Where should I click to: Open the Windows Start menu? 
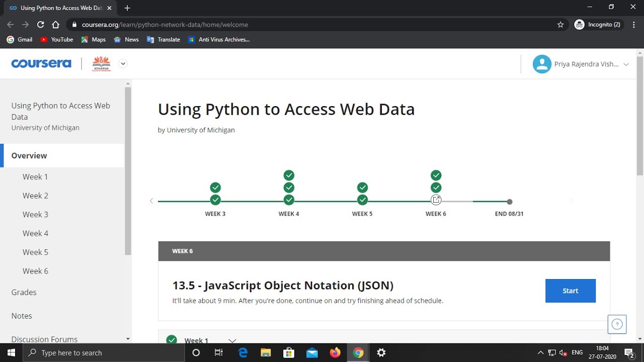coord(12,352)
